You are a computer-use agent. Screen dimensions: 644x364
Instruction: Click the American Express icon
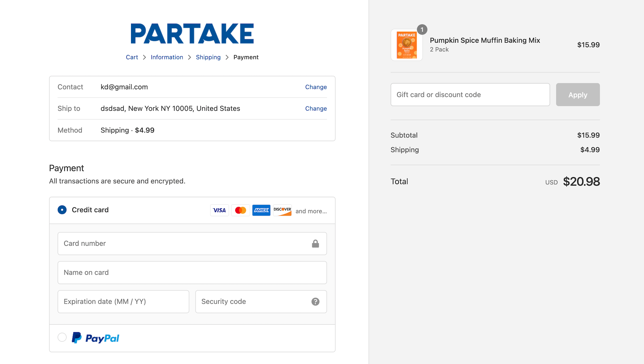pyautogui.click(x=261, y=210)
